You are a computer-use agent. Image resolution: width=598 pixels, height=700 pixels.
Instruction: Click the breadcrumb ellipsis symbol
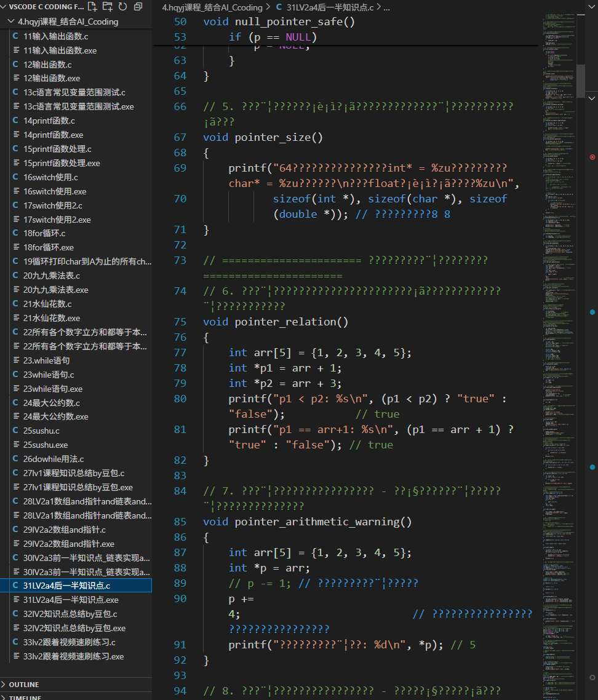click(387, 7)
